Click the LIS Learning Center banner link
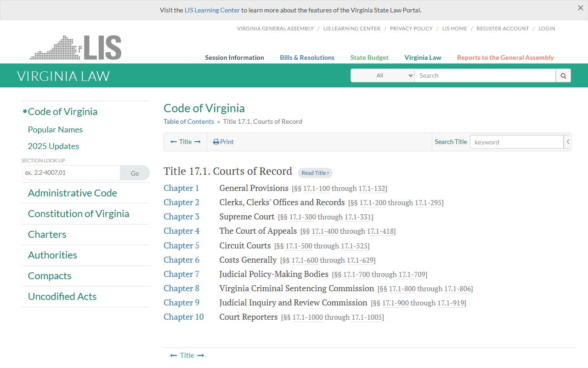This screenshot has height=368, width=588. point(212,10)
